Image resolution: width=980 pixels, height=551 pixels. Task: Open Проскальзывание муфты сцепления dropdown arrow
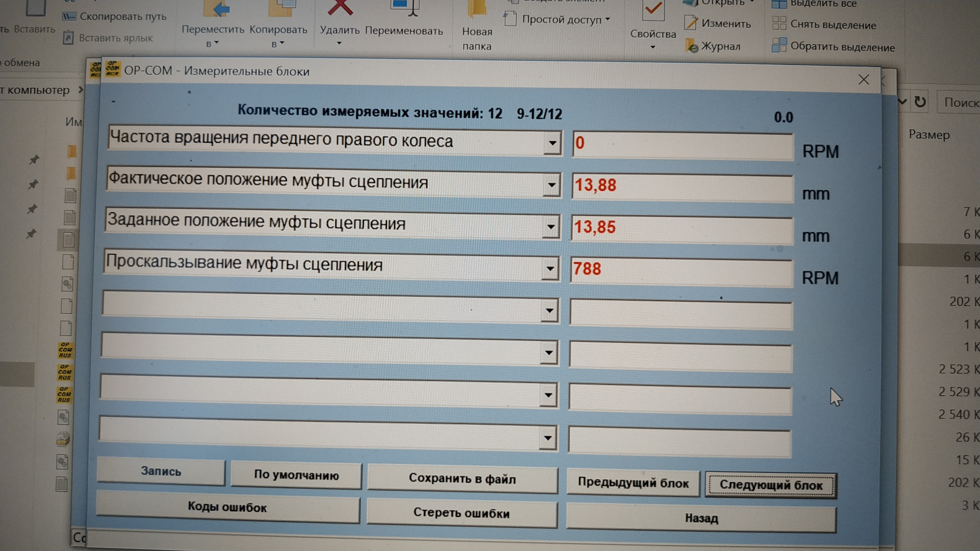point(550,268)
